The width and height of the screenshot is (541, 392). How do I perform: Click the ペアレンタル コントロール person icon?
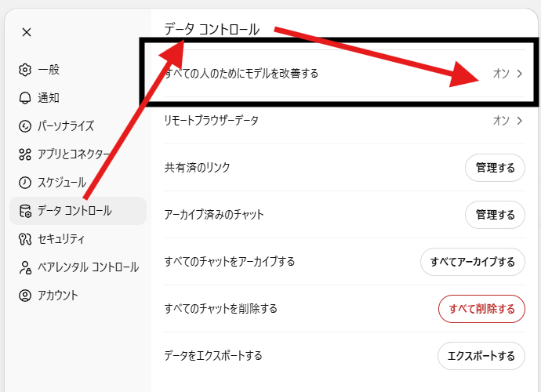coord(25,267)
